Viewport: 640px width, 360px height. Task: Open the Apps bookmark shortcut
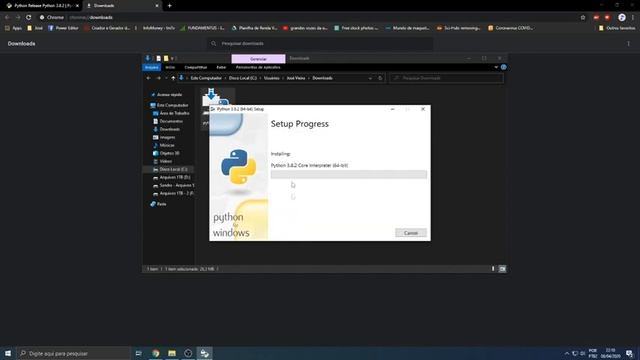pyautogui.click(x=13, y=28)
